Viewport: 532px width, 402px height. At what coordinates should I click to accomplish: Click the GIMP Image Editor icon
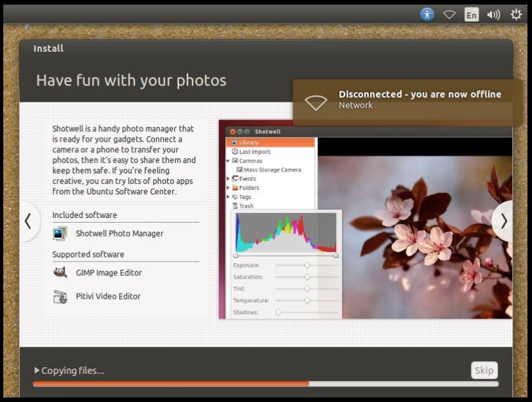(x=59, y=272)
